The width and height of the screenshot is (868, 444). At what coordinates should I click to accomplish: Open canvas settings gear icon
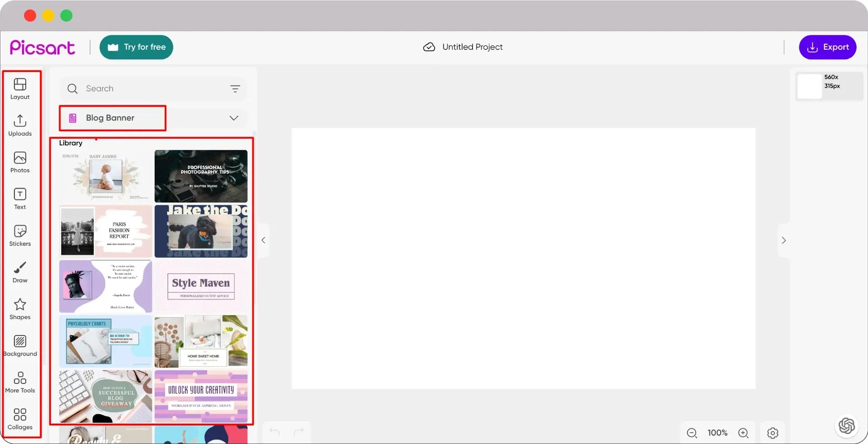(773, 433)
